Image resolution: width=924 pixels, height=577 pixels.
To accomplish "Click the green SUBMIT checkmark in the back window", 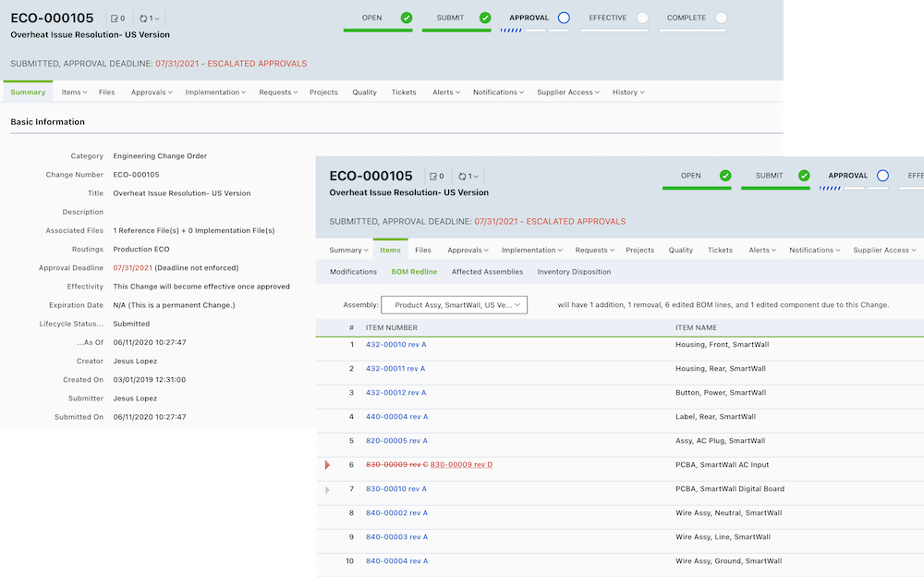I will 485,18.
